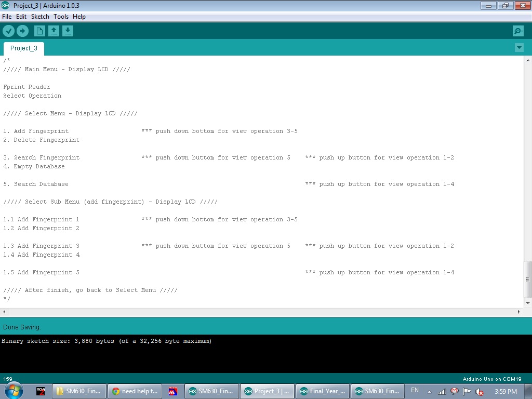Open a sketch with the Open arrow icon
The height and width of the screenshot is (399, 532).
[54, 31]
